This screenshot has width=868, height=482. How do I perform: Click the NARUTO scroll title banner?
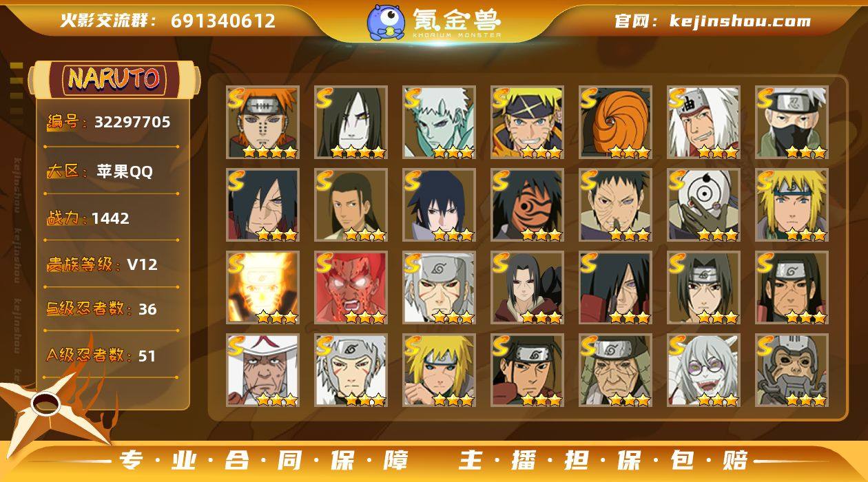[114, 78]
